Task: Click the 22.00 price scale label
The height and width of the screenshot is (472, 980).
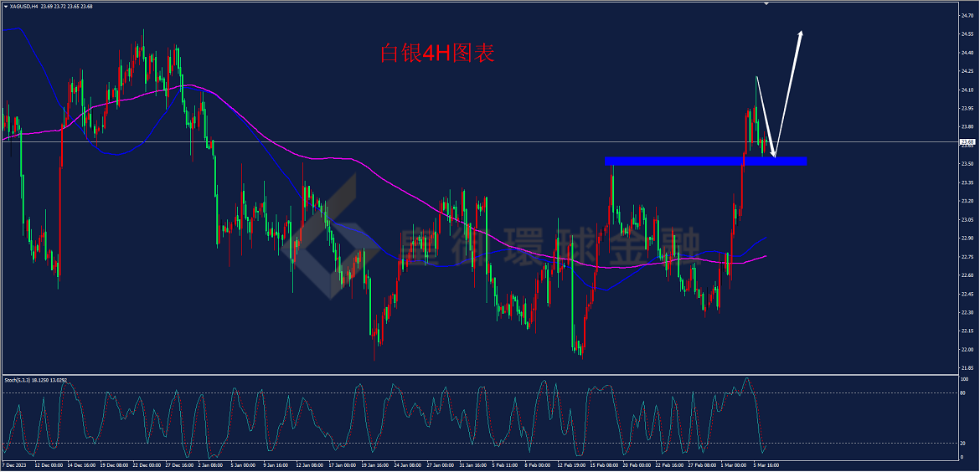Action: [x=967, y=349]
